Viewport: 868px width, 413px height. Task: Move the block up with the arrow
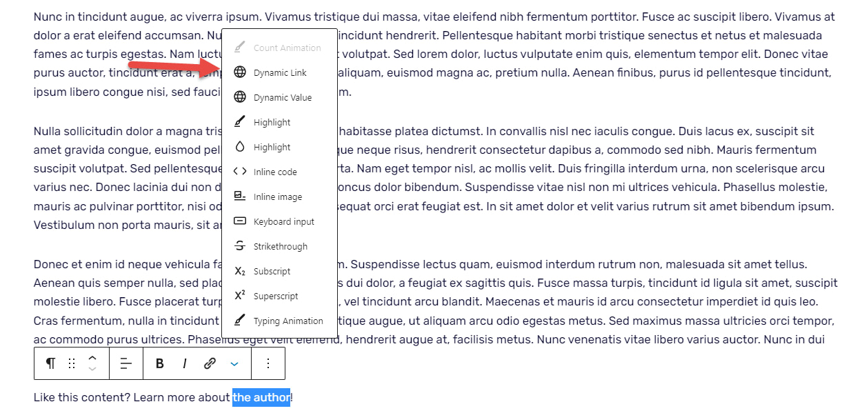(91, 357)
